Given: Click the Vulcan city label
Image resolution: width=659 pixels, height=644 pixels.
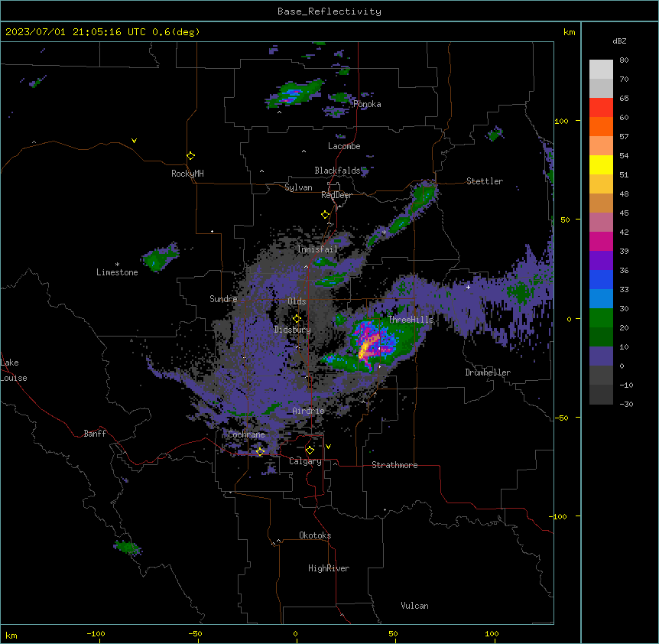Looking at the screenshot, I should point(415,606).
